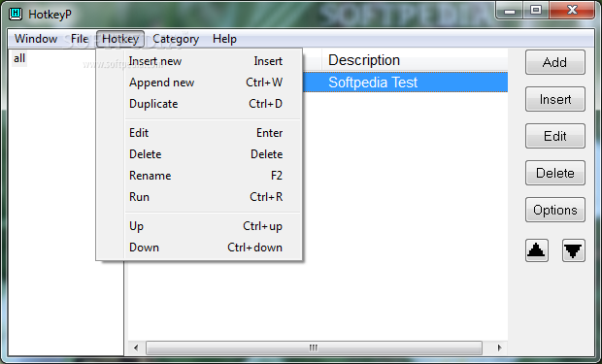
Task: Open the File menu
Action: pyautogui.click(x=80, y=39)
